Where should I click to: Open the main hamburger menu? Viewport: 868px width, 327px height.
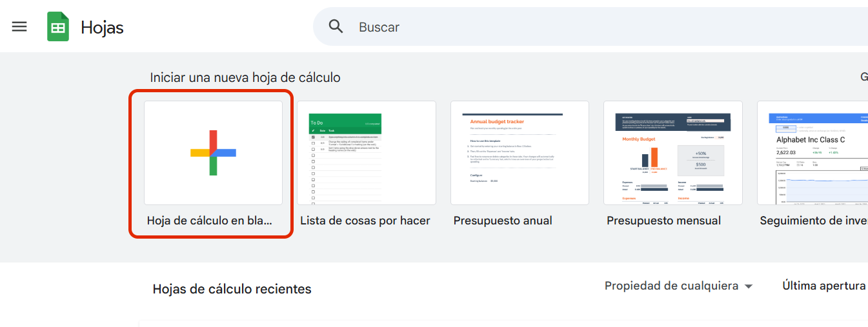click(19, 26)
